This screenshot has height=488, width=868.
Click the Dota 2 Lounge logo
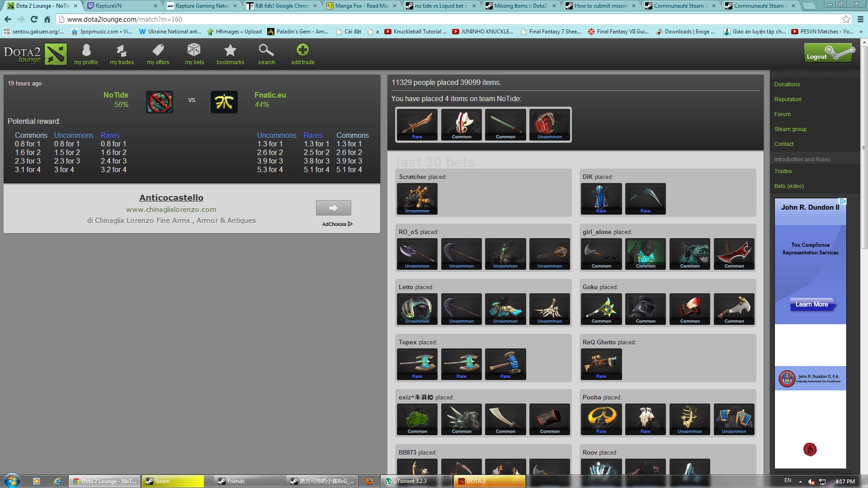35,54
